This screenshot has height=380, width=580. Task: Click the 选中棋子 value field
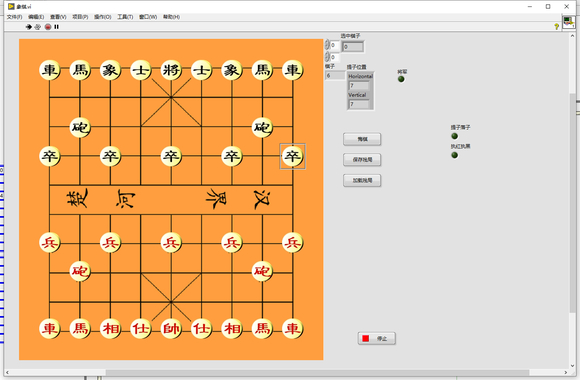click(x=353, y=47)
